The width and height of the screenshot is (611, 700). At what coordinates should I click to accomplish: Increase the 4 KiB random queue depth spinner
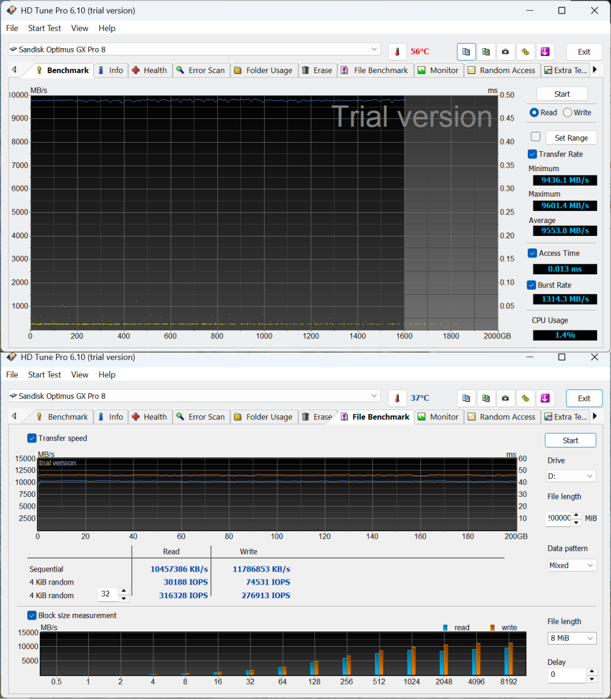point(124,591)
